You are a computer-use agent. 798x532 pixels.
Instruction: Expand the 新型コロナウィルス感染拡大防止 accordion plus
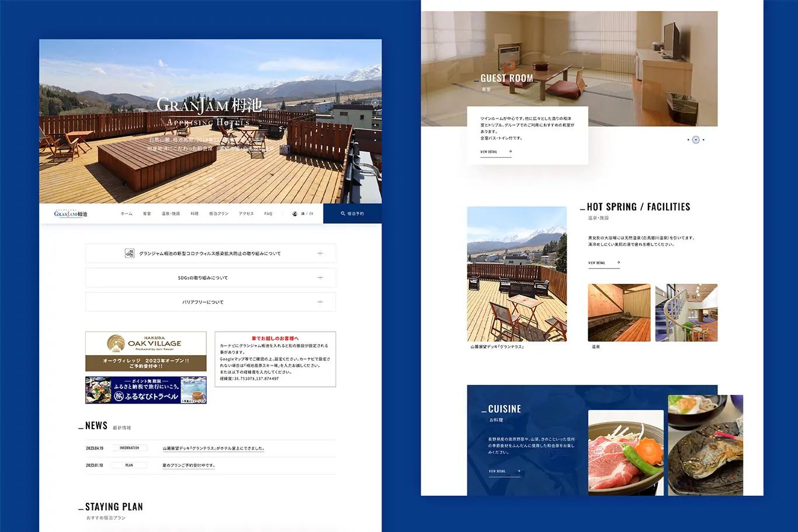click(320, 253)
